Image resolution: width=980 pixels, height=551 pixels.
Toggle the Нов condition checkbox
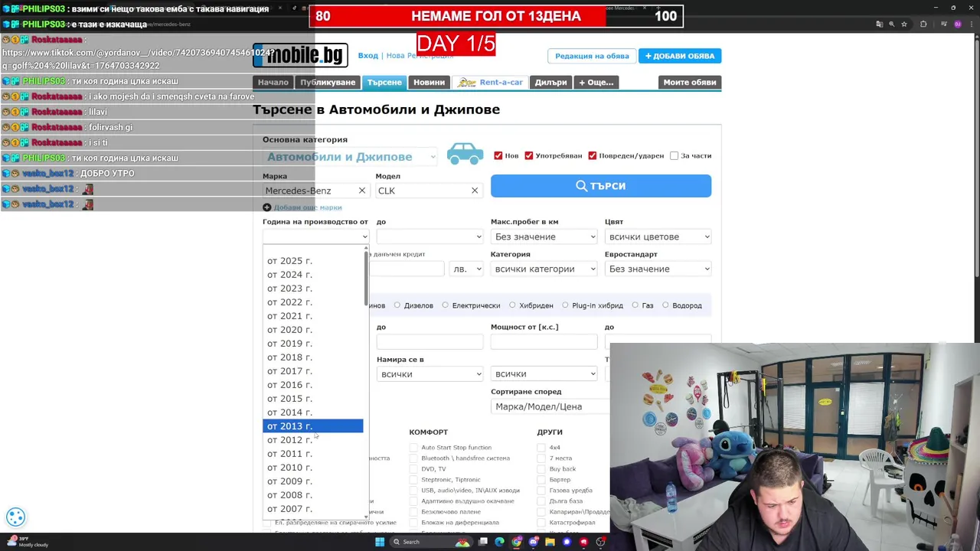[498, 155]
